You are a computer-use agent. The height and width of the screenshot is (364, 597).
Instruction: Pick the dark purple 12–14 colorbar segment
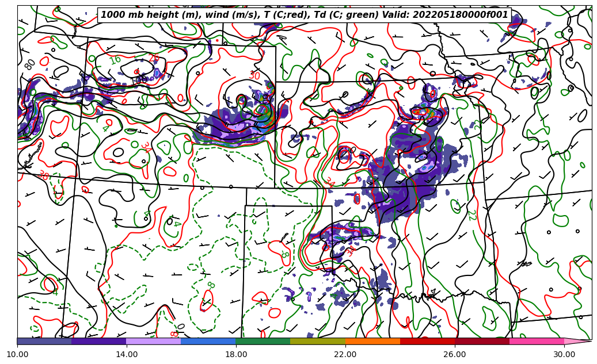[x=99, y=341]
